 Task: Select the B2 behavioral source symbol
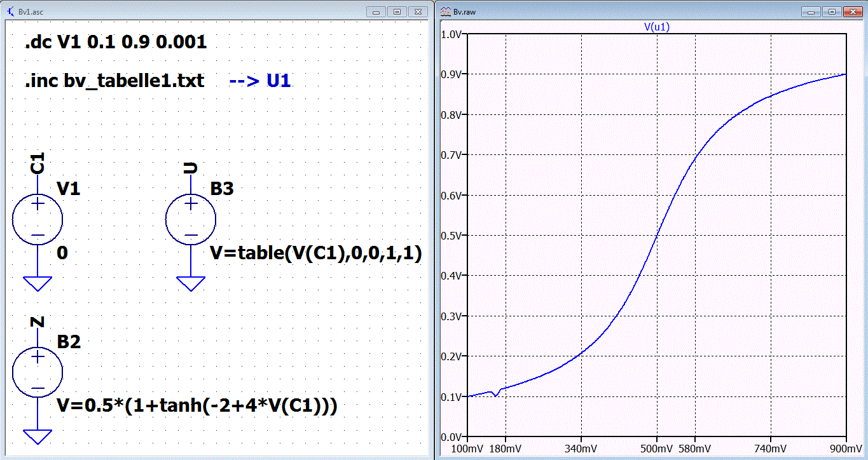(38, 372)
